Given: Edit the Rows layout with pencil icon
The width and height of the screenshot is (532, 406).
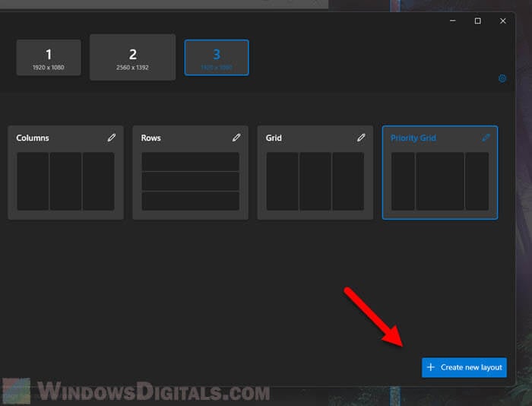Looking at the screenshot, I should 236,138.
